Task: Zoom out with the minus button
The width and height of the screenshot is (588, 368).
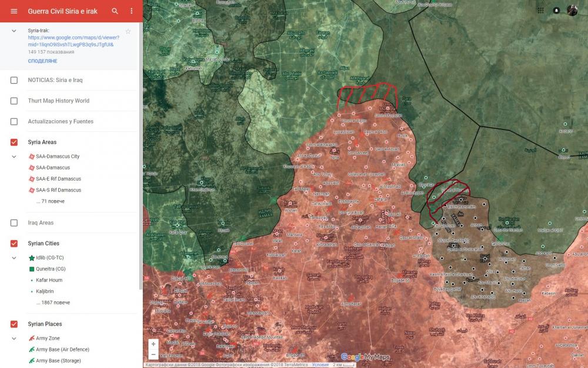Action: tap(153, 354)
